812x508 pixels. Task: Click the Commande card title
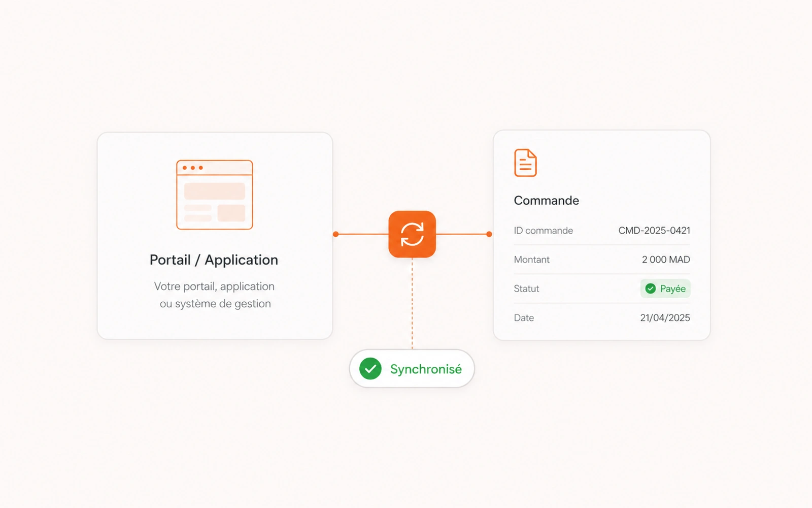tap(547, 201)
